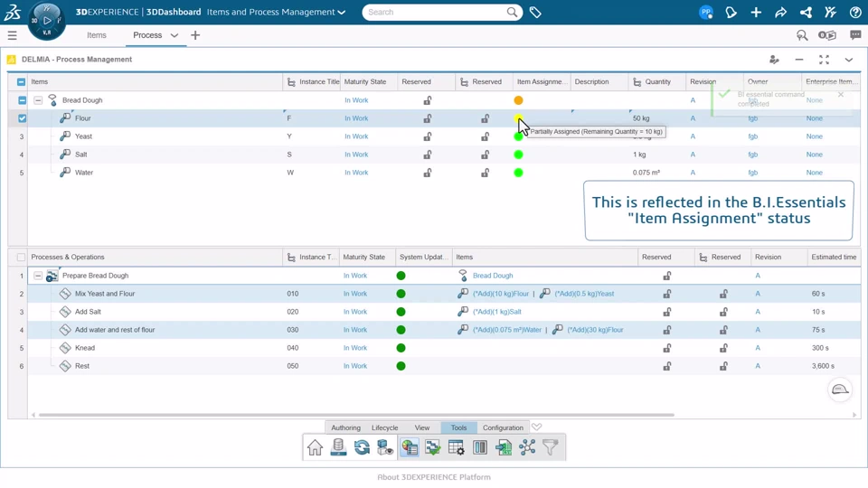Open the 3D compass in header
Screen dimensions: 868x488
click(46, 20)
